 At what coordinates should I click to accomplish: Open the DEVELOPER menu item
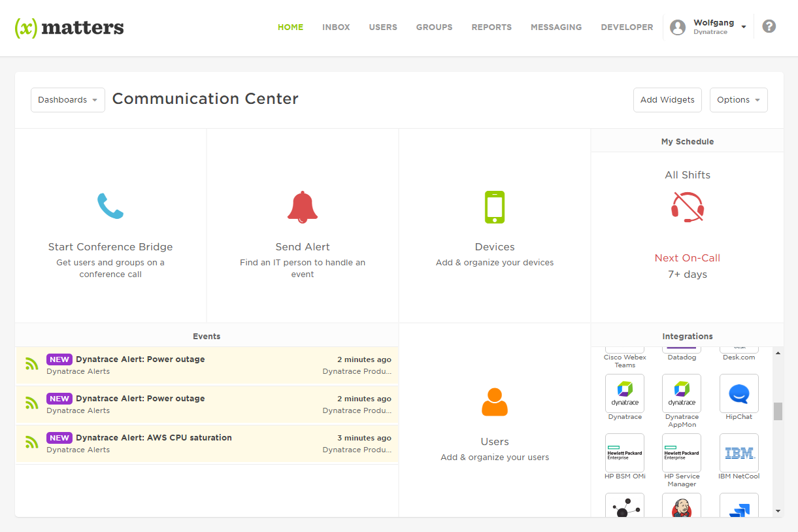[x=627, y=27]
